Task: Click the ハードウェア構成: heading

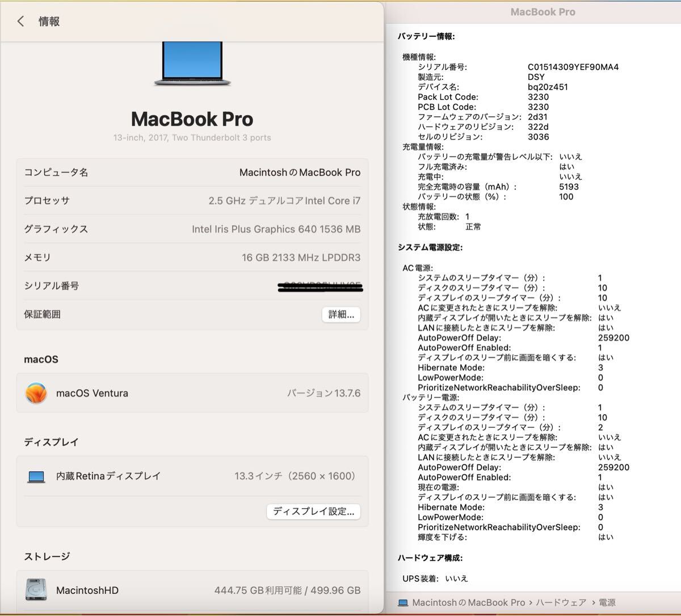Action: pyautogui.click(x=430, y=558)
